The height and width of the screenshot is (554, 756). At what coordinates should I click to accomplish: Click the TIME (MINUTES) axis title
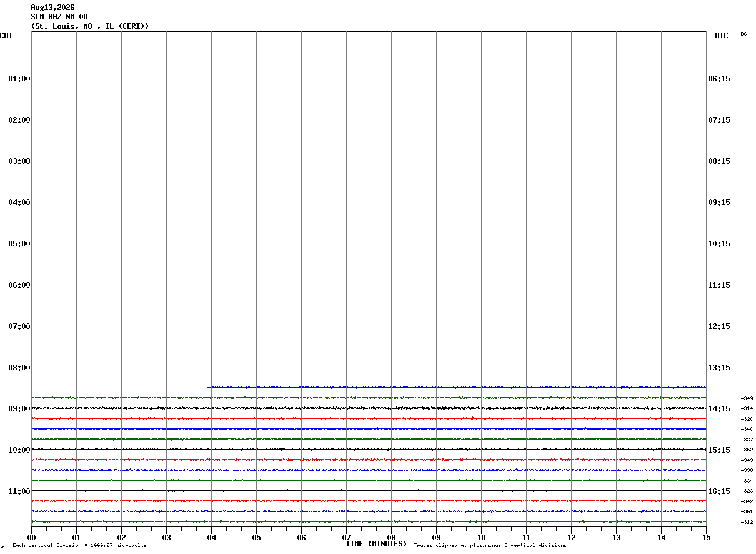[376, 544]
